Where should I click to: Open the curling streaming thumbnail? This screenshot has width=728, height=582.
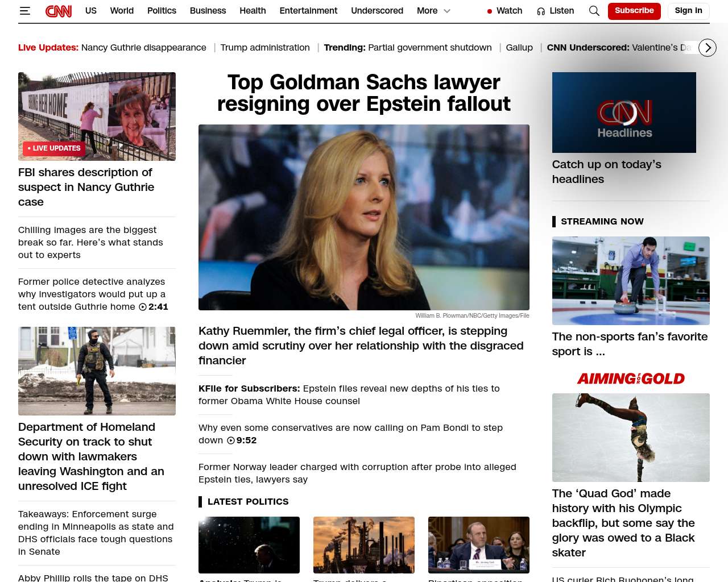[630, 281]
